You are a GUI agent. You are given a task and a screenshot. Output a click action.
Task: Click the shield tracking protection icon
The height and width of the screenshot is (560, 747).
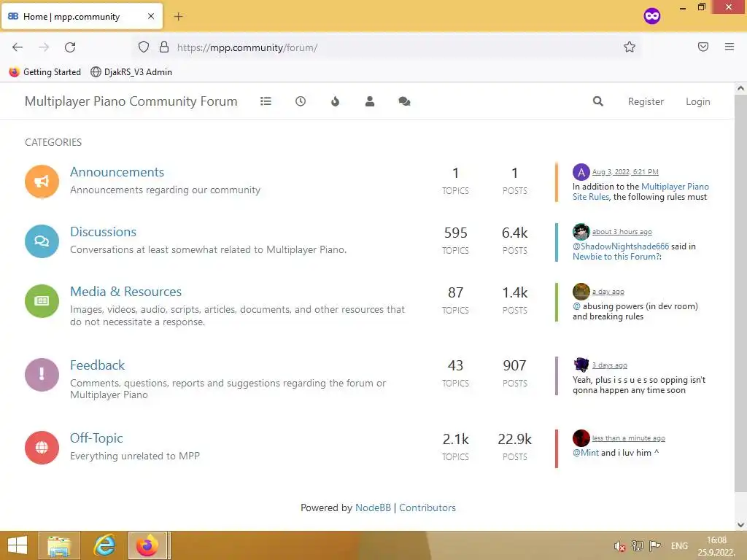pyautogui.click(x=144, y=47)
